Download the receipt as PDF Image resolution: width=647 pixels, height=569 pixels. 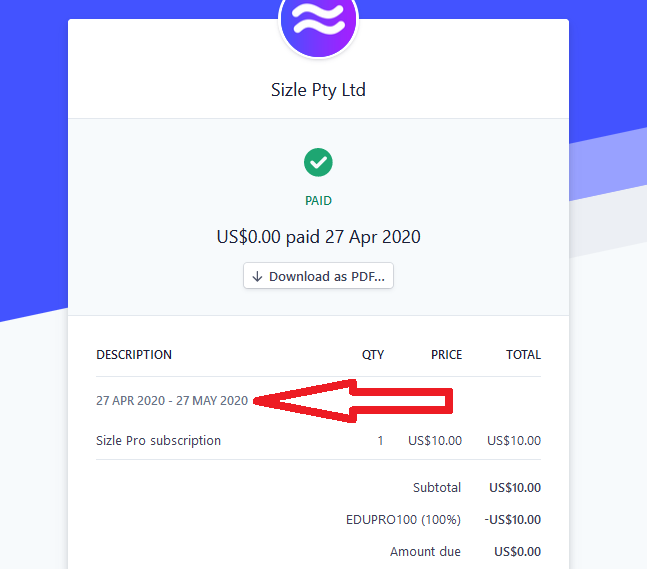318,276
